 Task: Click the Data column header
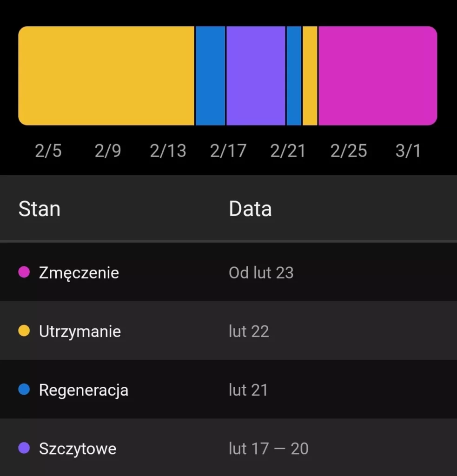250,209
